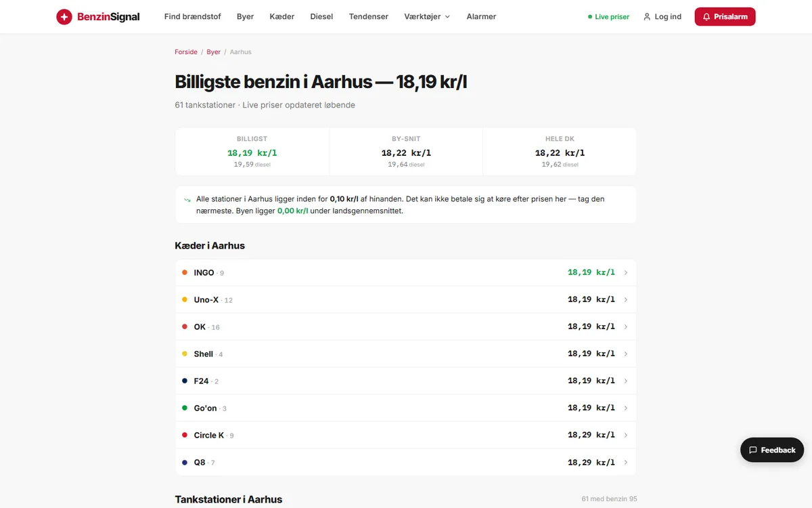
Task: Go to the Byer page
Action: (x=245, y=17)
